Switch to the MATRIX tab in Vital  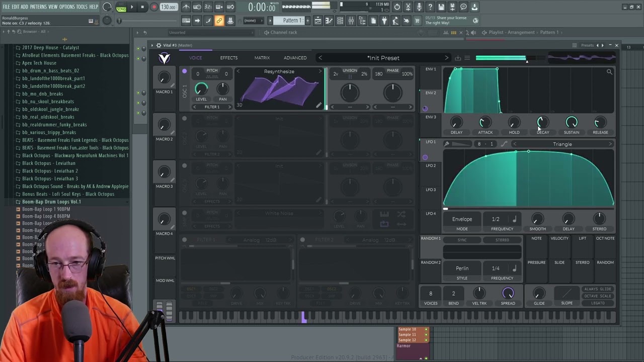coord(262,58)
